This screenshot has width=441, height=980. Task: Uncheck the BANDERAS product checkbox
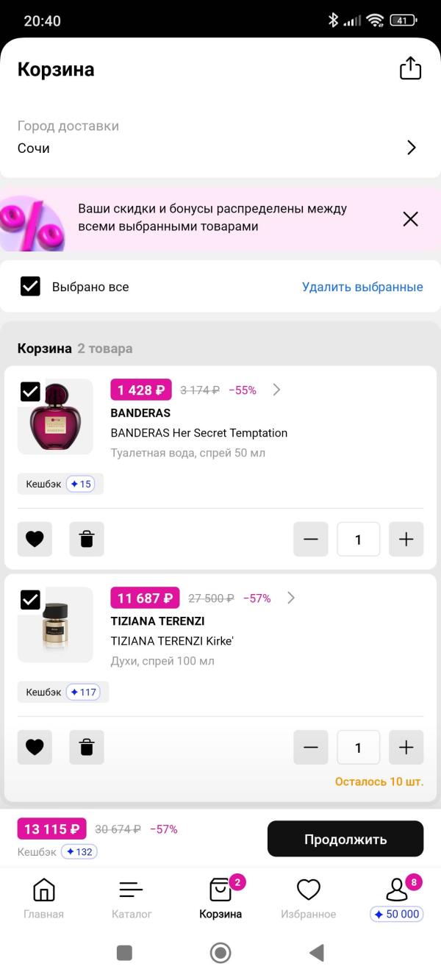tap(30, 391)
